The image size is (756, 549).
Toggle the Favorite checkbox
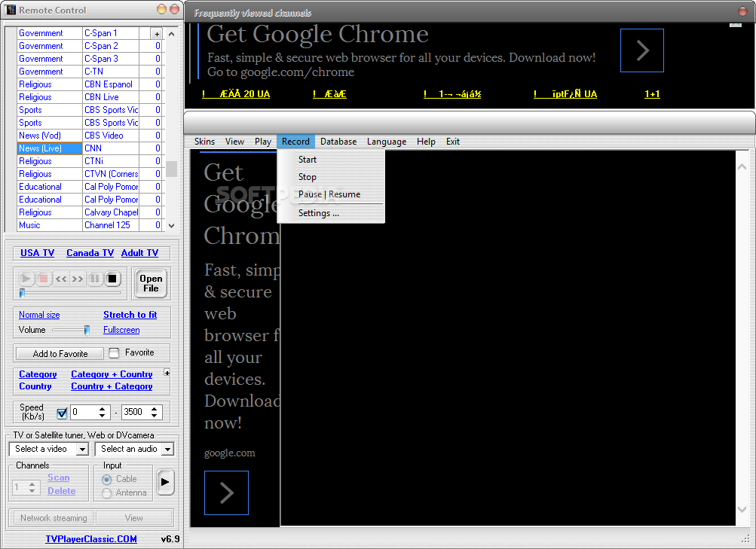click(114, 353)
